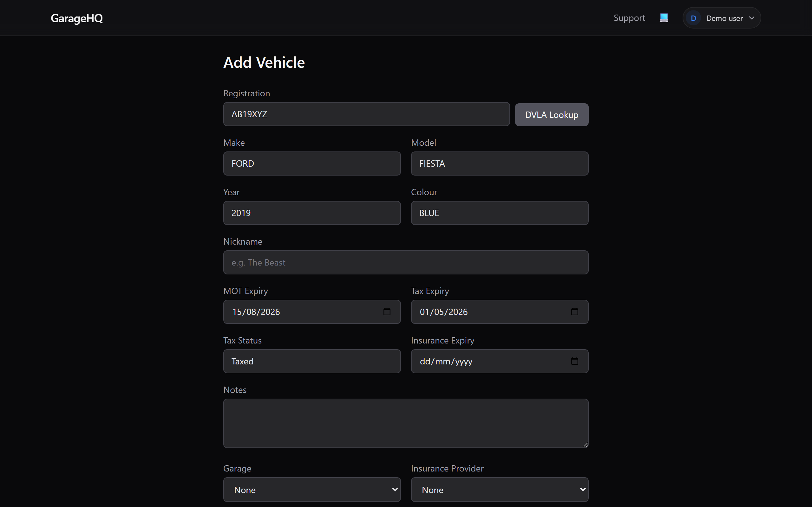
Task: Click the Demo user avatar circle
Action: (694, 18)
